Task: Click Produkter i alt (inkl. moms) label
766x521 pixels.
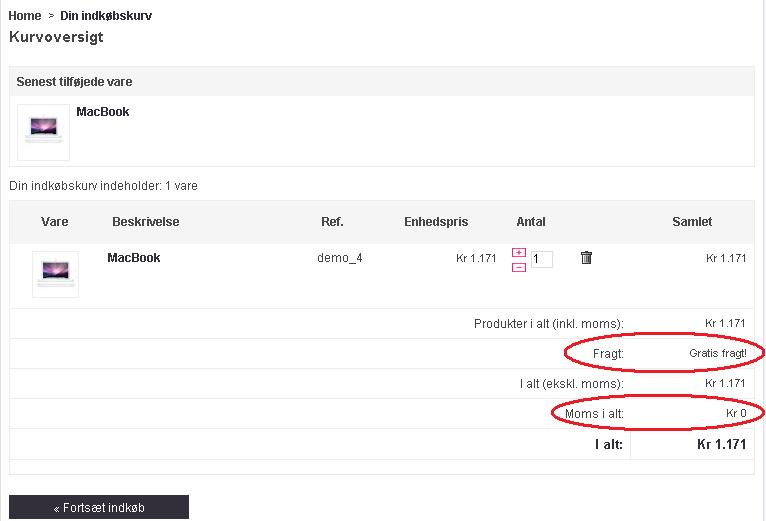Action: (x=549, y=324)
